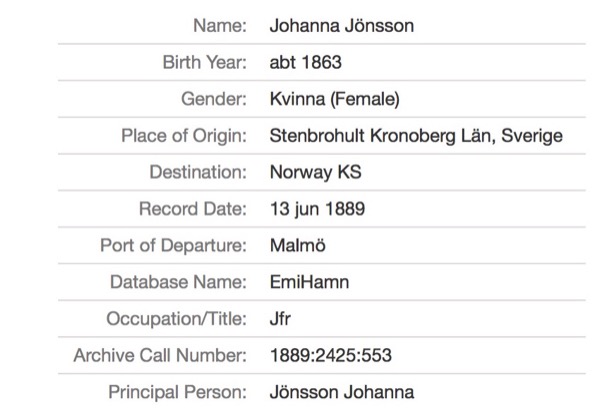Image resolution: width=600 pixels, height=409 pixels.
Task: Click the Database Name label
Action: (178, 282)
